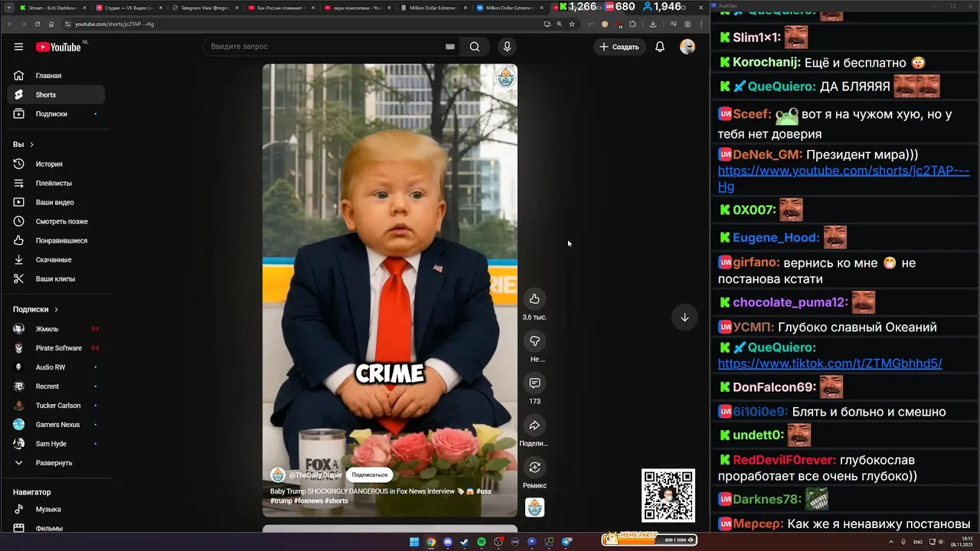
Task: Open the short's sound avatar icon
Action: (x=534, y=507)
